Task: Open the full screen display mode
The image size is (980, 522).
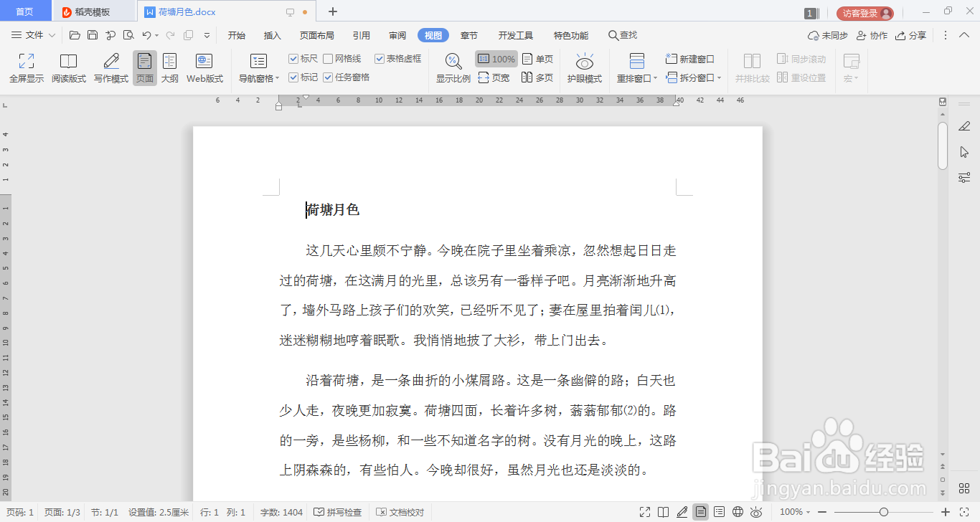Action: pos(27,68)
